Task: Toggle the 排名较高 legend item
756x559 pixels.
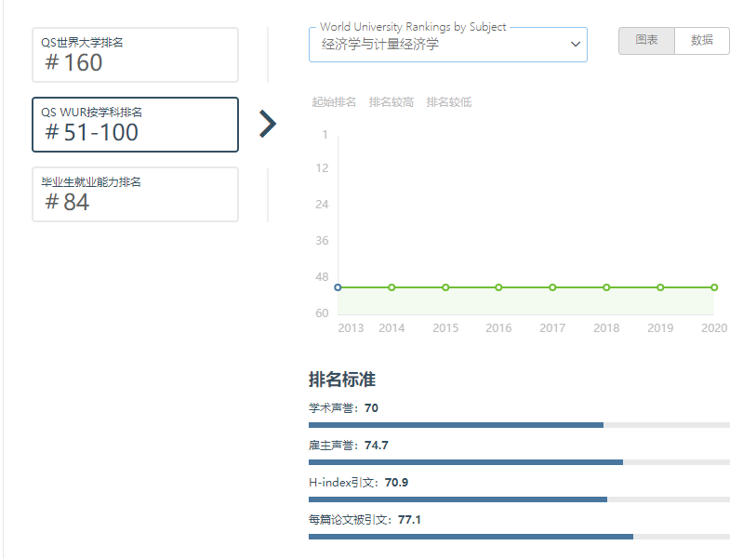Action: 391,101
